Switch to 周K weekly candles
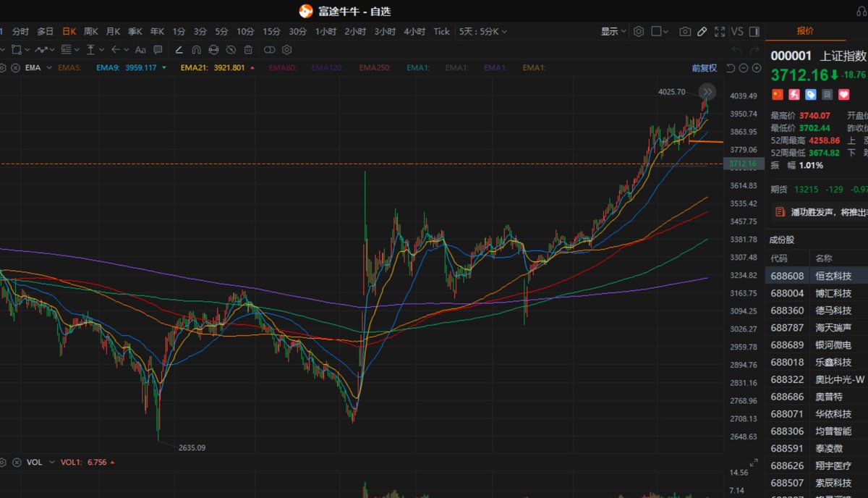868x498 pixels. (x=91, y=31)
